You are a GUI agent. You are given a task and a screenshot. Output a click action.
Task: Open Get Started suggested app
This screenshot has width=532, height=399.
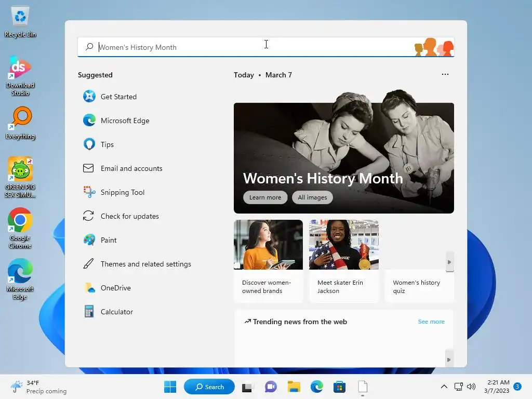coord(110,97)
